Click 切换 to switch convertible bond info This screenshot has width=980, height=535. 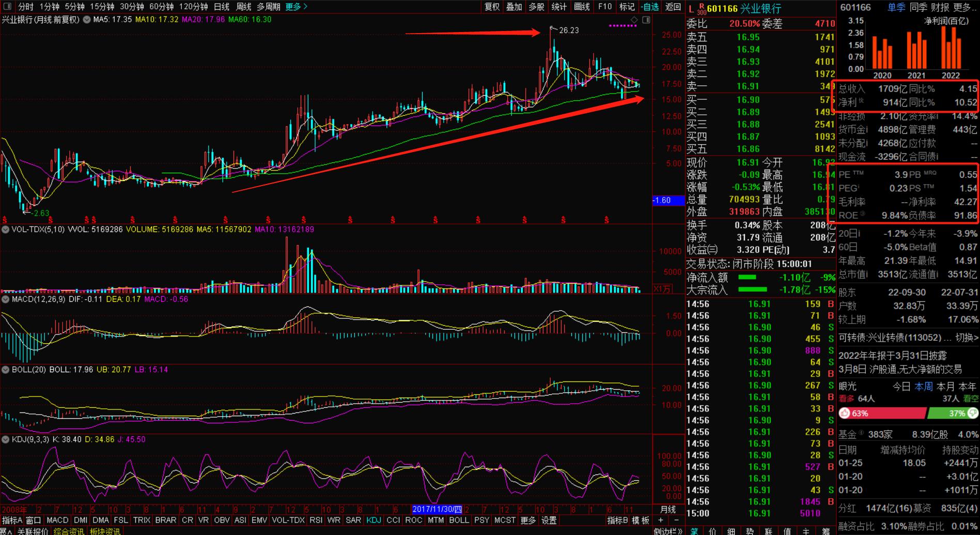966,338
